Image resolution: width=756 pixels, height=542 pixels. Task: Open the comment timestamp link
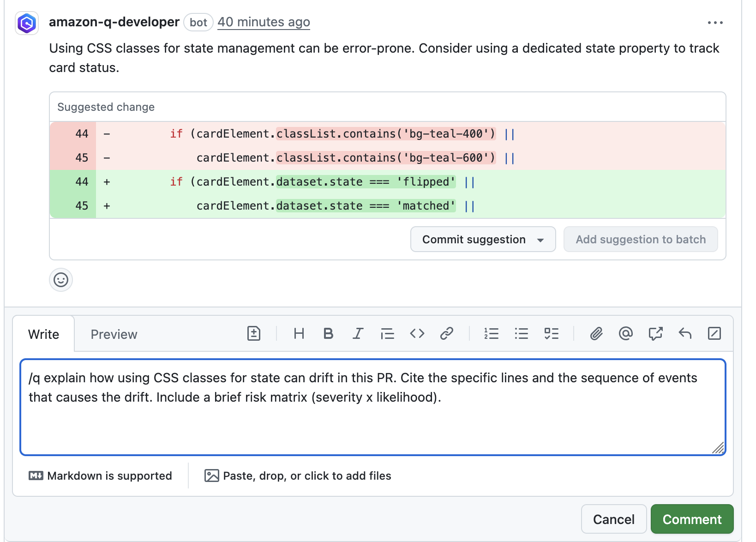click(264, 22)
